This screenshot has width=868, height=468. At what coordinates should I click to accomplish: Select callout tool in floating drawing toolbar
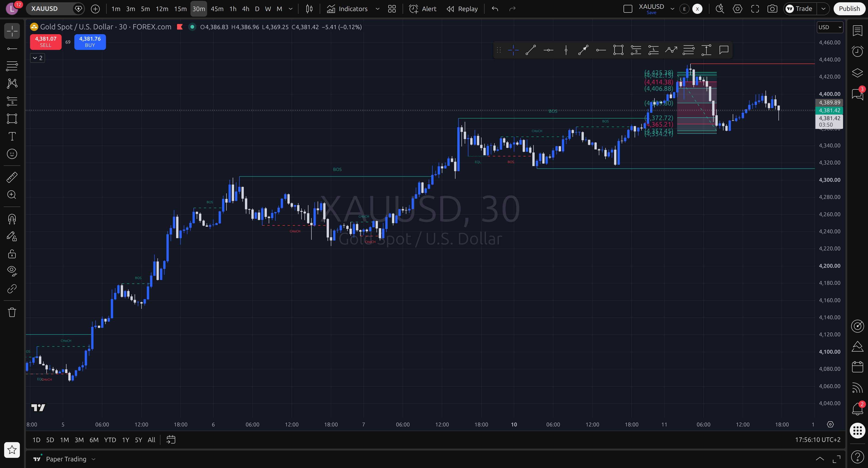723,50
